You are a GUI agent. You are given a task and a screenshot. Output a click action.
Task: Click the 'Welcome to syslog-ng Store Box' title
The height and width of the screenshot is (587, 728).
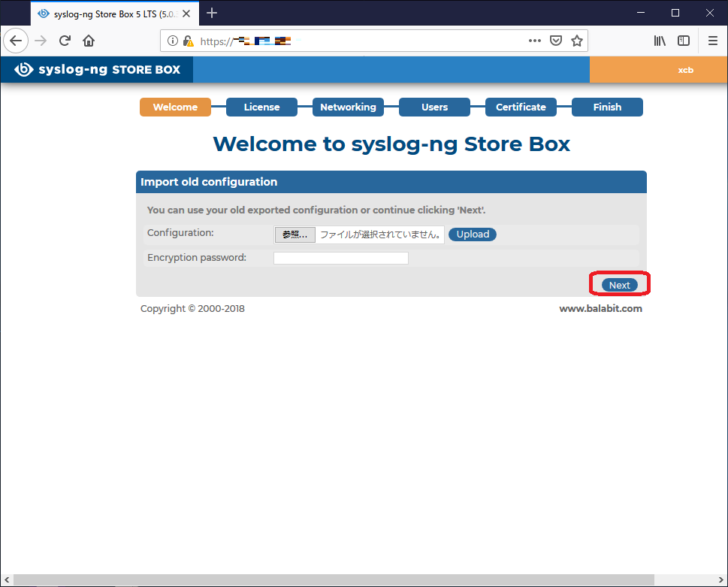coord(391,144)
